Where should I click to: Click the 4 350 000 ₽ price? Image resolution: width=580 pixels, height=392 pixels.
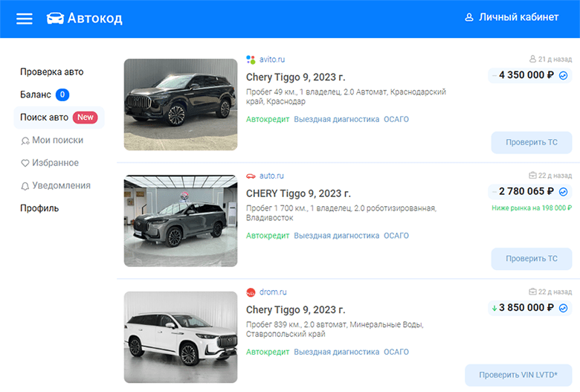coord(526,75)
